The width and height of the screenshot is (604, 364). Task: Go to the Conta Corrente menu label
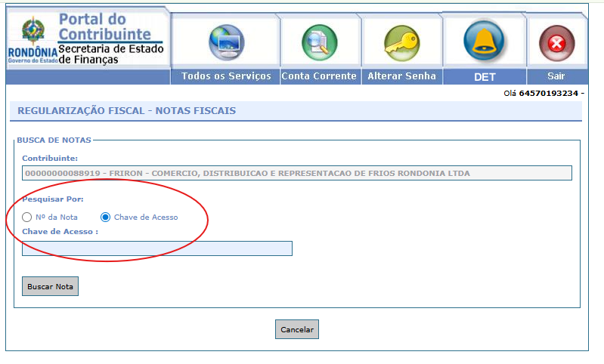[319, 76]
